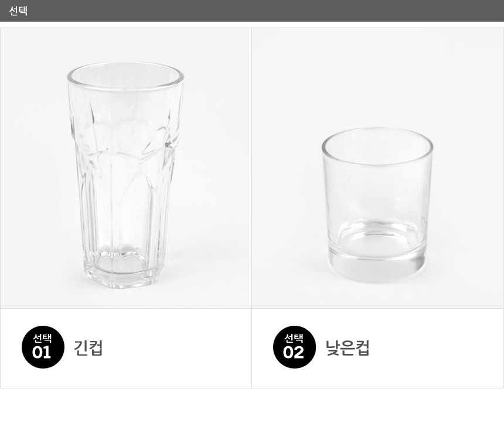Viewport: 504px width, 423px height.
Task: Click the octagonal base of the tall glass
Action: (120, 274)
